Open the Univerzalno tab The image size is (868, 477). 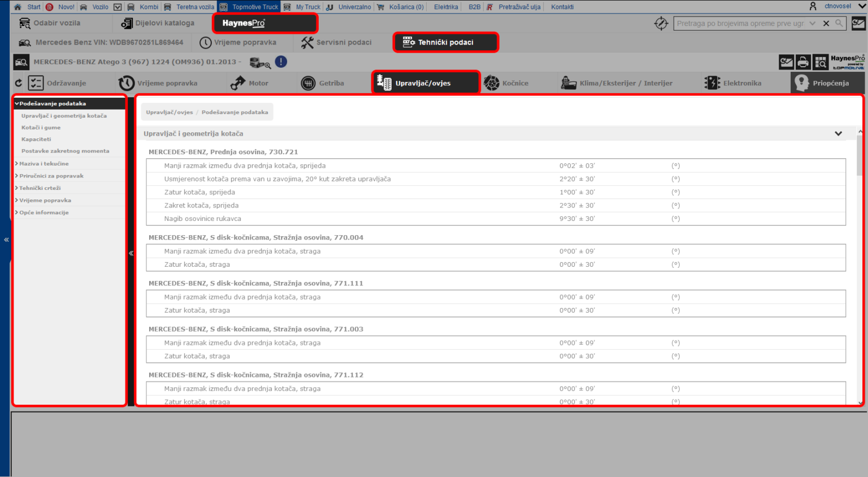click(349, 7)
